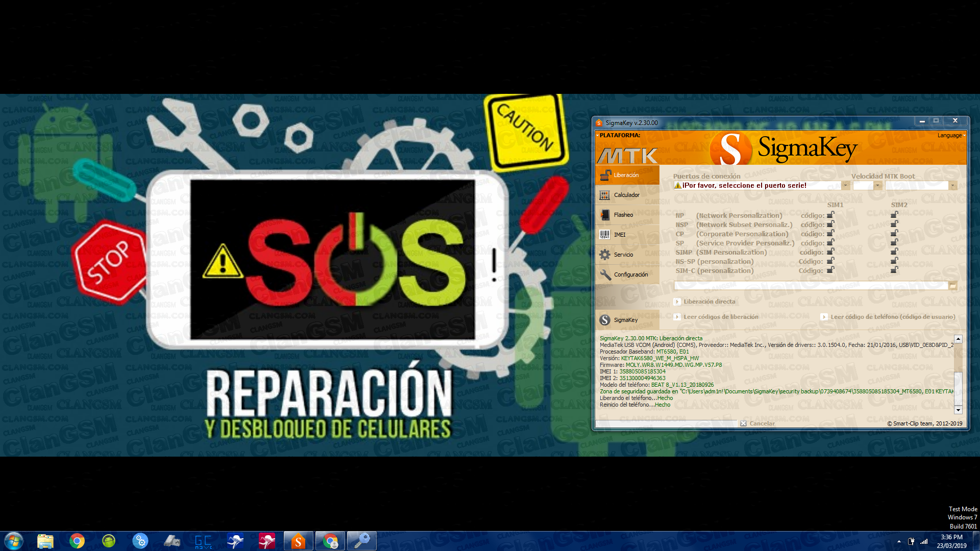980x551 pixels.
Task: Click the NS-SP SIM1 padlock icon
Action: tap(830, 261)
